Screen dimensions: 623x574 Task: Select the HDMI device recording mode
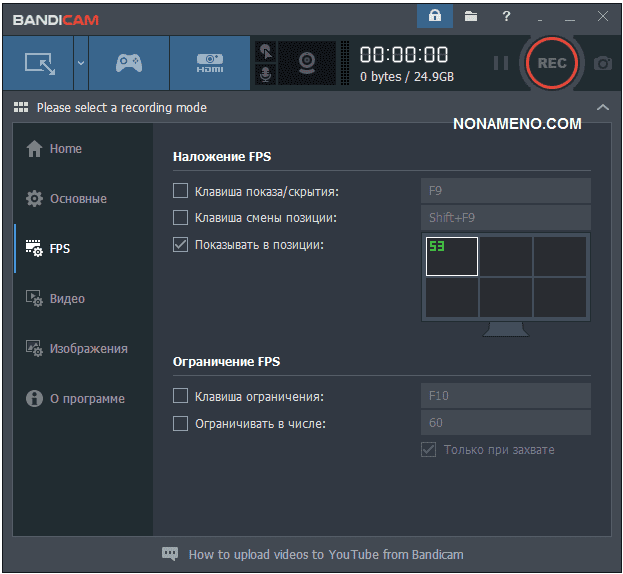tap(209, 63)
